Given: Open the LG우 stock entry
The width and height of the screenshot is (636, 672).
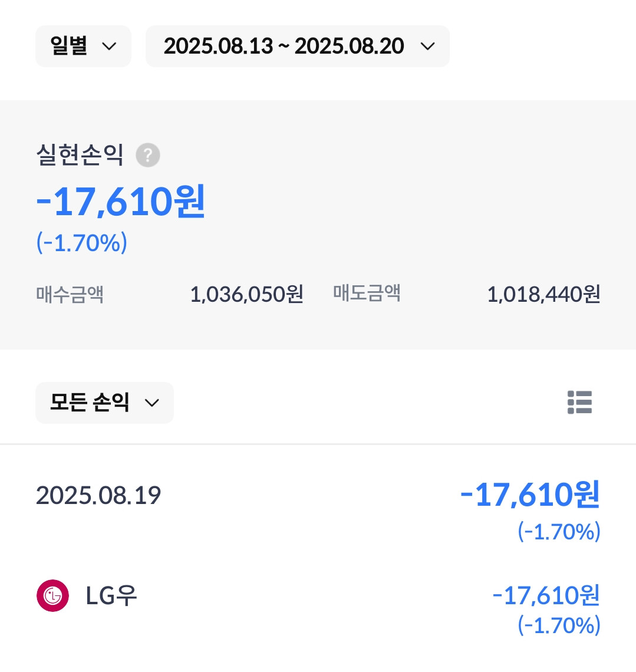Looking at the screenshot, I should 111,595.
